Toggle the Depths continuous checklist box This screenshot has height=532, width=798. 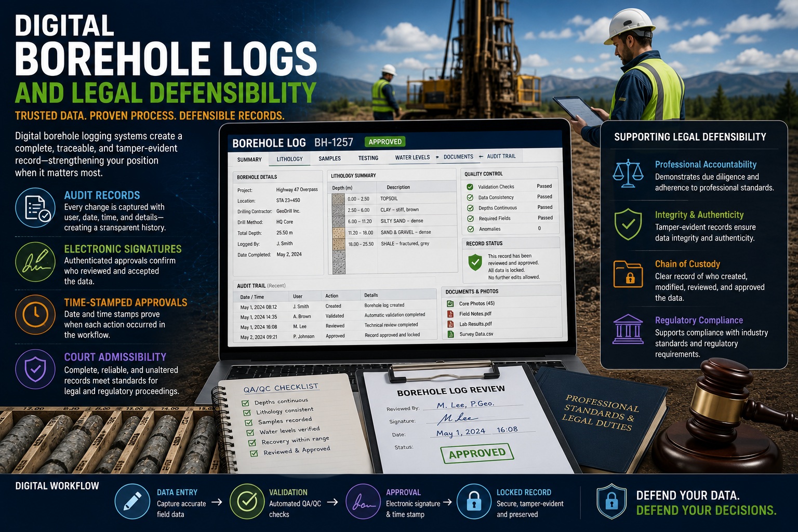245,403
